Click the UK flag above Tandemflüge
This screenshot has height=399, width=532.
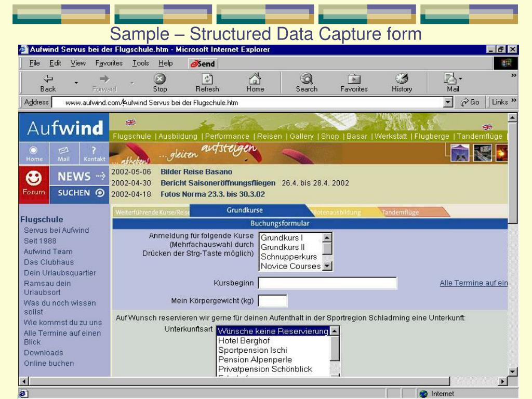coord(487,127)
